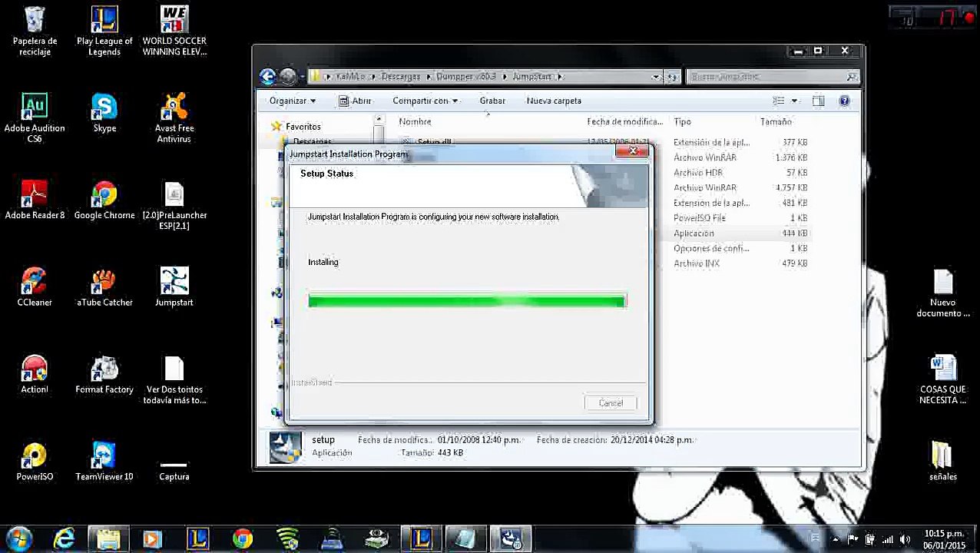Open Format Factory desktop shortcut
This screenshot has width=980, height=553.
coord(104,375)
